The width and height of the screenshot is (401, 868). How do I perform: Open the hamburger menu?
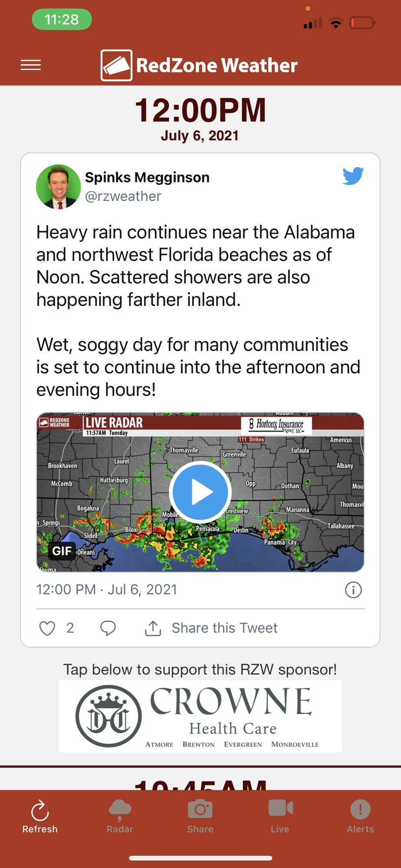tap(31, 65)
